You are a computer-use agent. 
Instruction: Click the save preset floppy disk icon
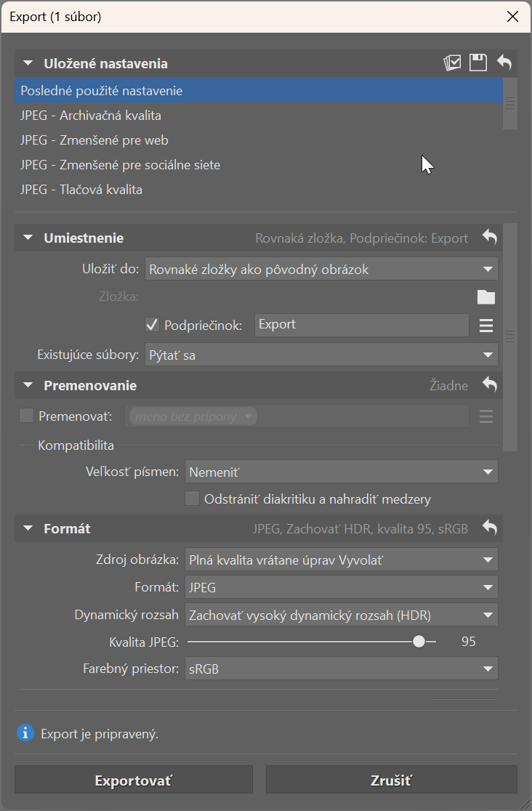click(477, 62)
